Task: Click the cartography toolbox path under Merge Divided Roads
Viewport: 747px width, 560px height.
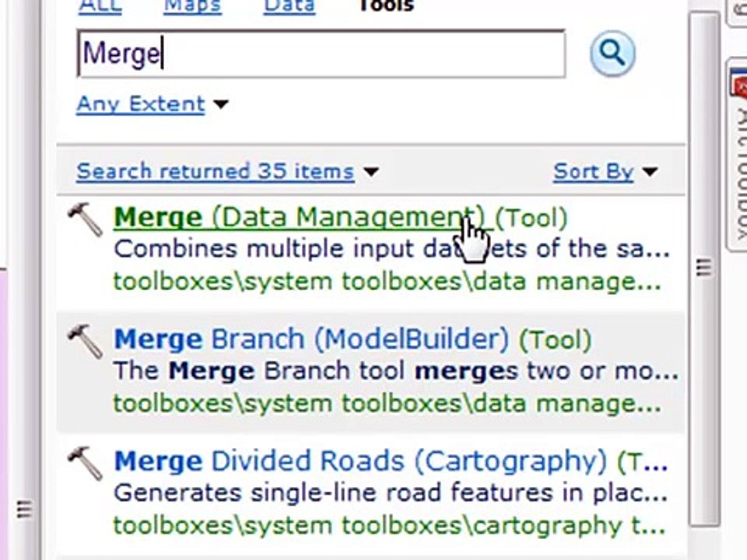Action: point(389,526)
